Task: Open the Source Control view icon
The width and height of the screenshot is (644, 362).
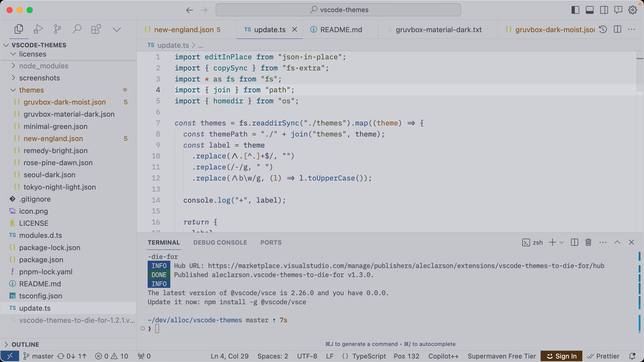Action: (57, 29)
